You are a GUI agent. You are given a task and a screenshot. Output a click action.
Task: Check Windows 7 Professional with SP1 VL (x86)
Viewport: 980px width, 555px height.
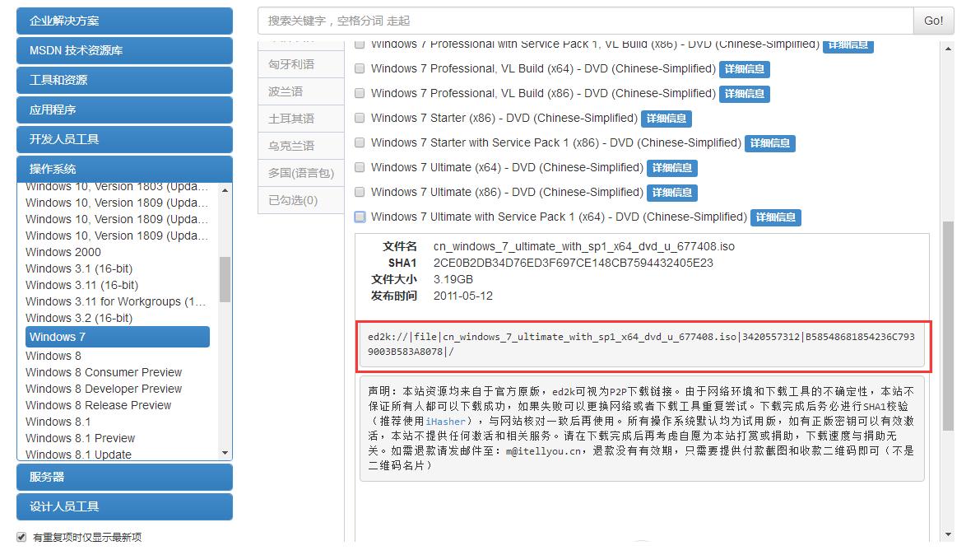[x=360, y=44]
